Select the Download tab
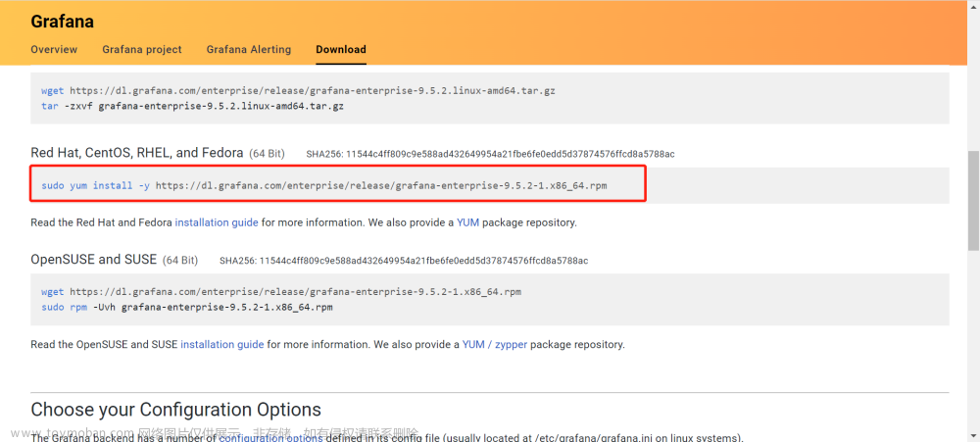 (x=341, y=49)
